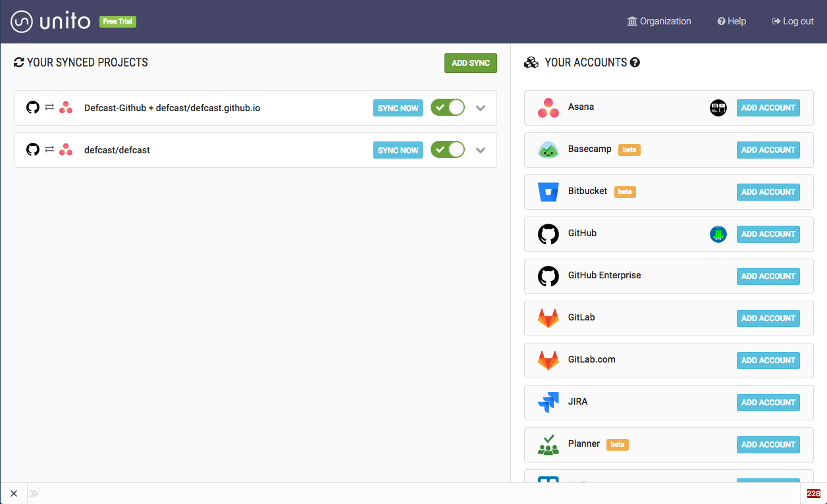Close the bottom console bar
Viewport: 827px width, 504px height.
(x=14, y=493)
